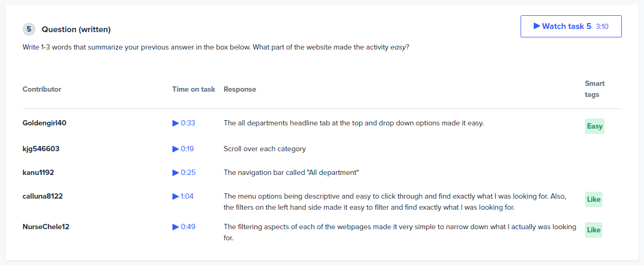
Task: Click the number 5 question badge
Action: point(29,30)
